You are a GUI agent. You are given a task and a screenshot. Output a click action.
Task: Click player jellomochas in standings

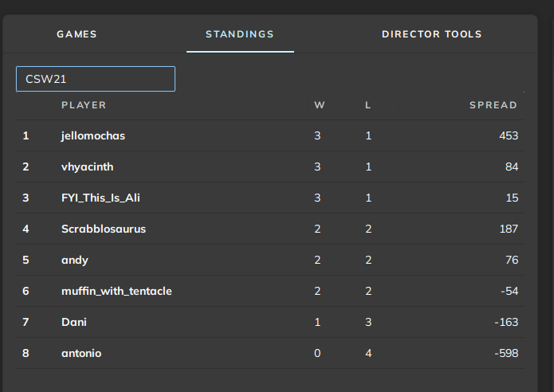[x=93, y=135]
